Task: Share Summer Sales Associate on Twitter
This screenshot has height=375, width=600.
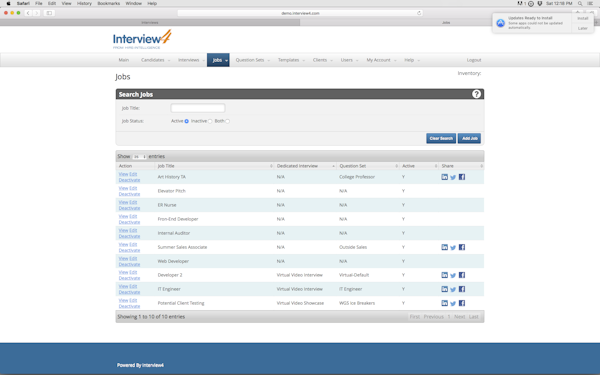Action: tap(453, 248)
